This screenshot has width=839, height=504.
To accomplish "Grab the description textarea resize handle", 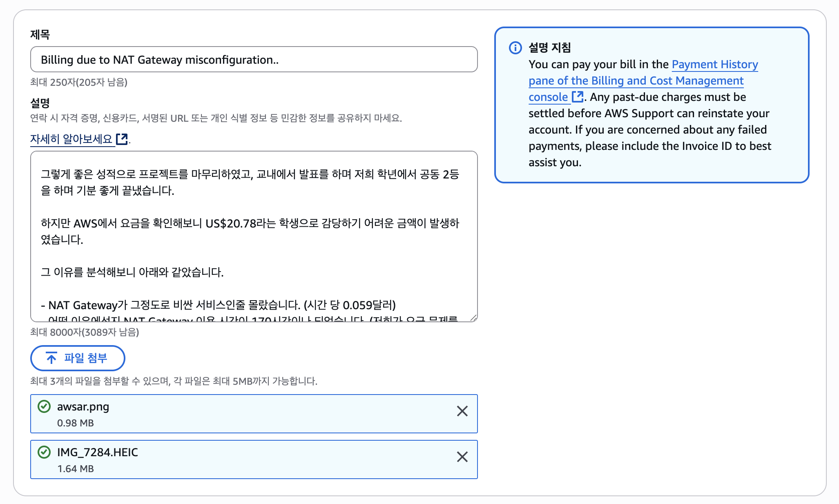I will point(474,318).
